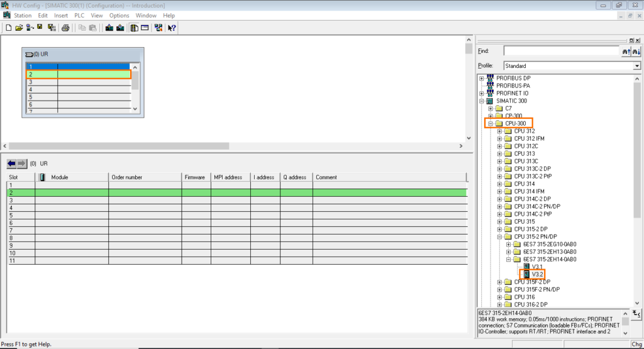Viewport: 644px width, 349px height.
Task: Click the UR rack title icon
Action: (29, 54)
